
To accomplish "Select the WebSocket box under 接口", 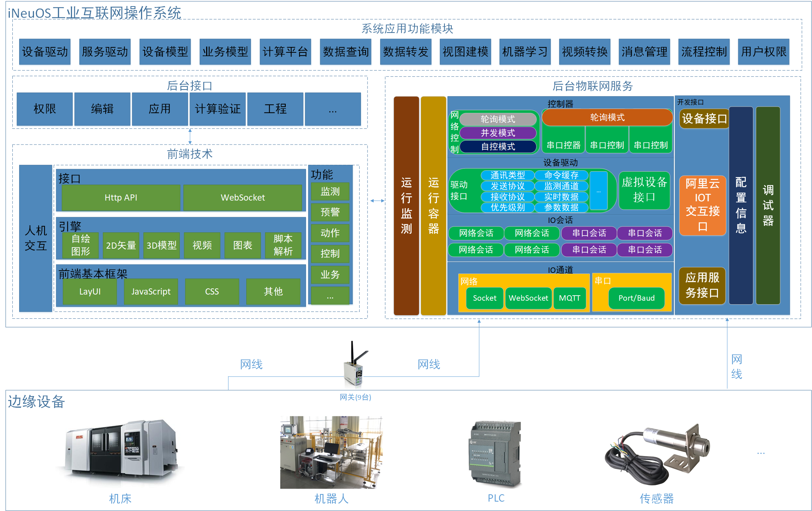I will click(x=243, y=198).
